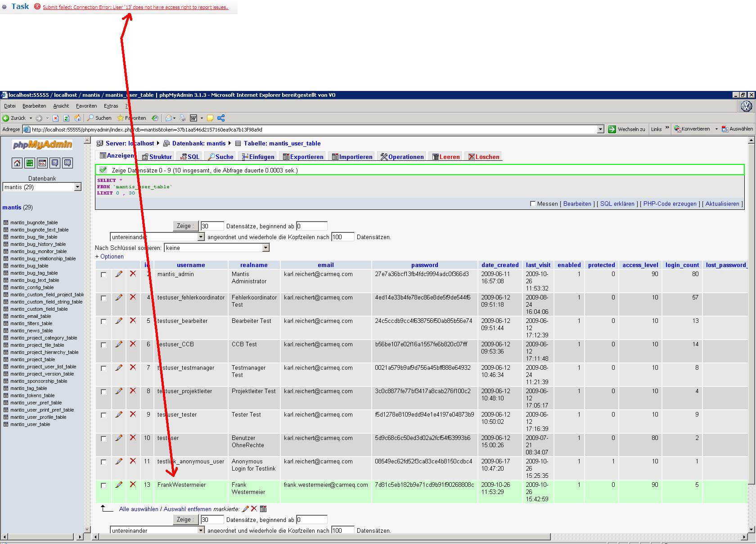Click red delete X for FrankWestermeier row

click(x=133, y=485)
